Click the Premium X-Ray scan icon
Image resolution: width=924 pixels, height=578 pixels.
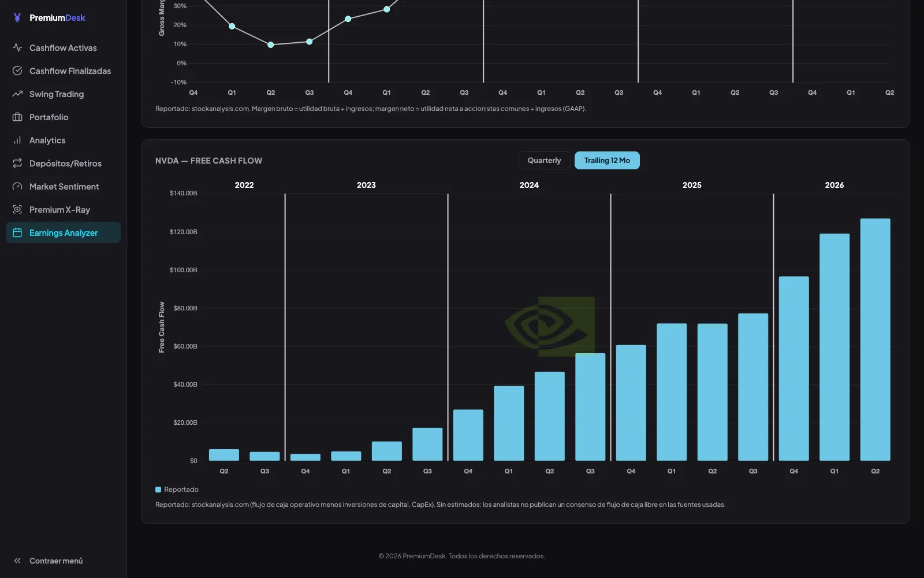pos(17,209)
